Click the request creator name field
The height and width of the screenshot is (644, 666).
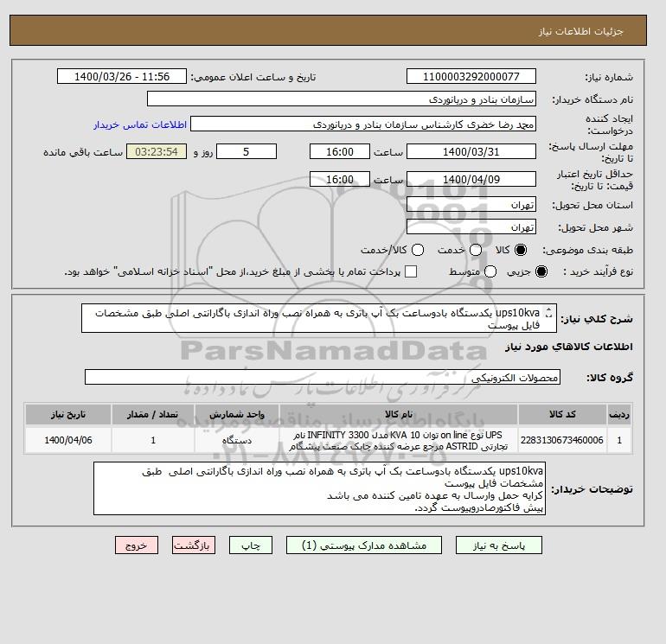pyautogui.click(x=363, y=124)
